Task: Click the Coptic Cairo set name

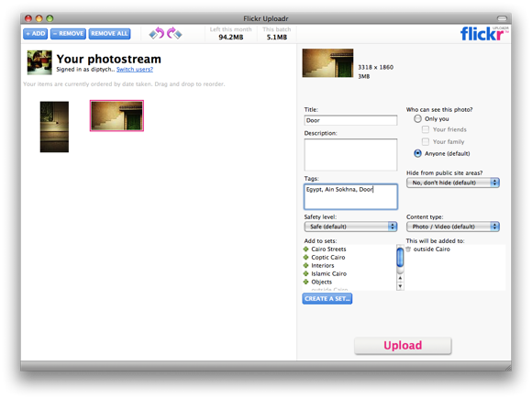Action: point(328,257)
